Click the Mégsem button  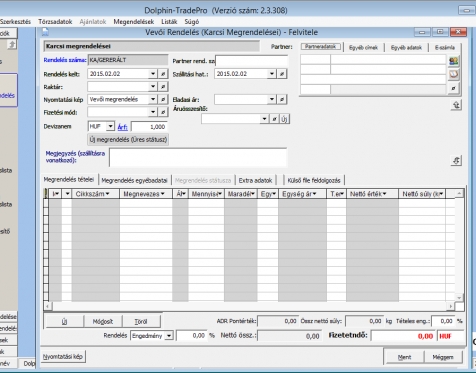[x=443, y=357]
